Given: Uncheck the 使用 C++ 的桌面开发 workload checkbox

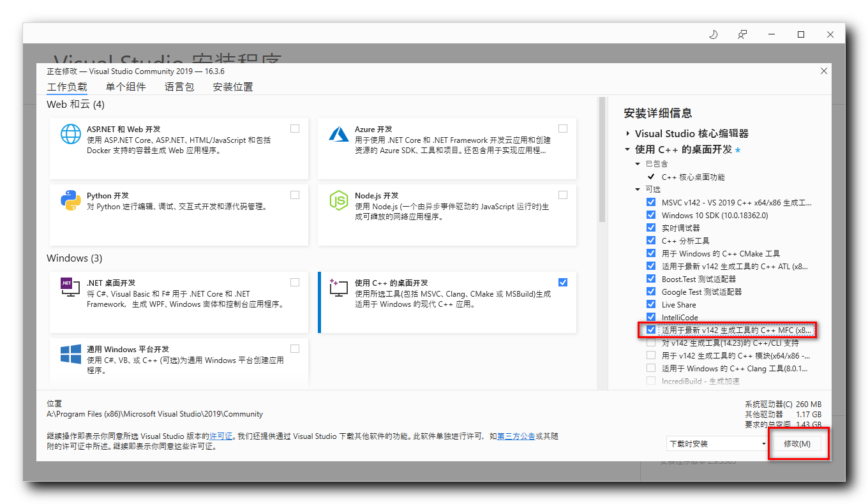Looking at the screenshot, I should [563, 282].
